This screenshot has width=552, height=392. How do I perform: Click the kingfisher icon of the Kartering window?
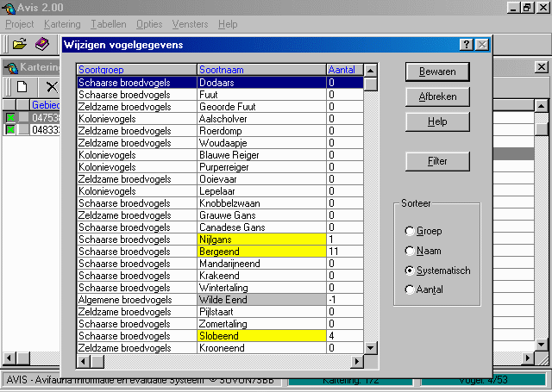click(x=11, y=67)
